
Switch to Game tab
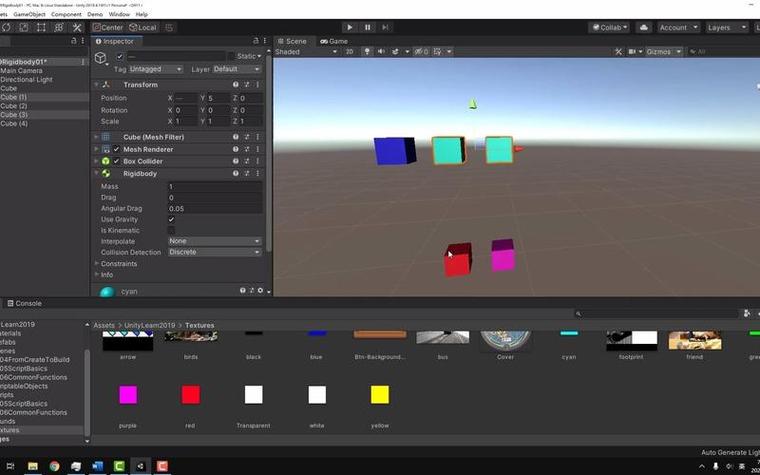[334, 41]
